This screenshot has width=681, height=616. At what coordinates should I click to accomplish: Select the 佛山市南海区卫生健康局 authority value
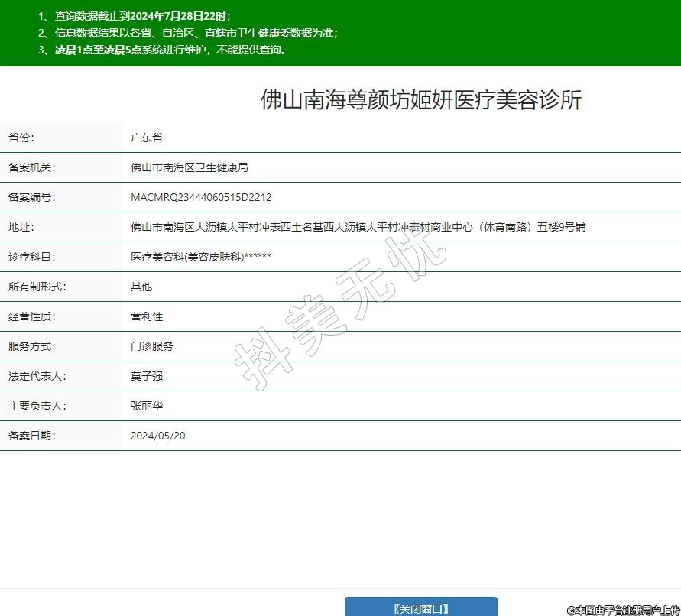tap(190, 167)
